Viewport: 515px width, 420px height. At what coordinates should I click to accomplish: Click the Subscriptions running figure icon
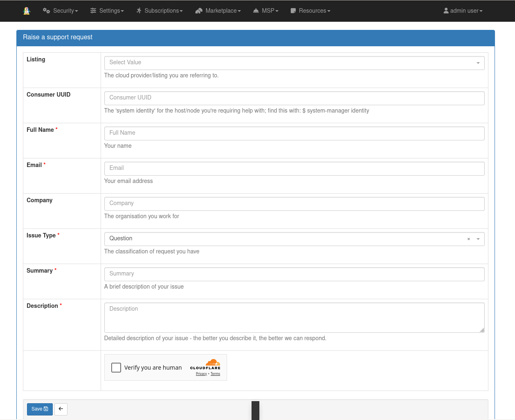tap(139, 11)
